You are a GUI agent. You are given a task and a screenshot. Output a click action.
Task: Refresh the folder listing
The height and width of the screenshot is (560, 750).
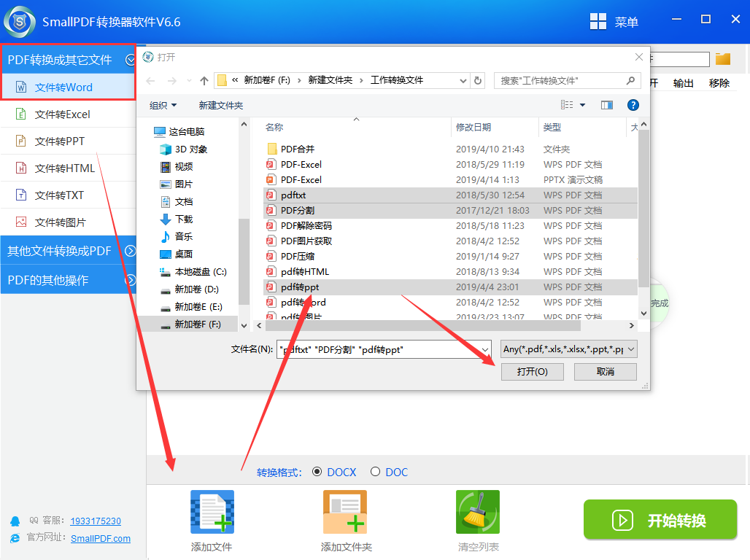[x=478, y=81]
